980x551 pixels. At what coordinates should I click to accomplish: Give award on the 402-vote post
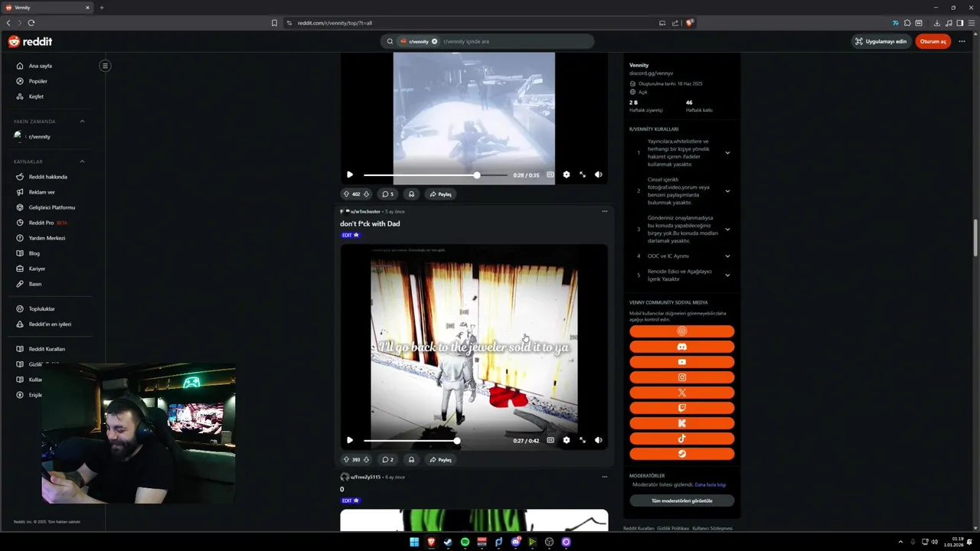411,194
